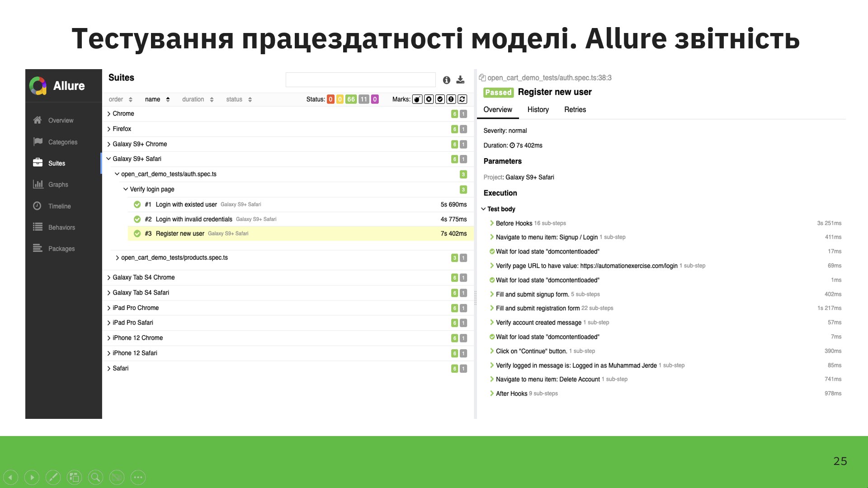The height and width of the screenshot is (488, 868).
Task: Click the info icon near search
Action: point(446,80)
